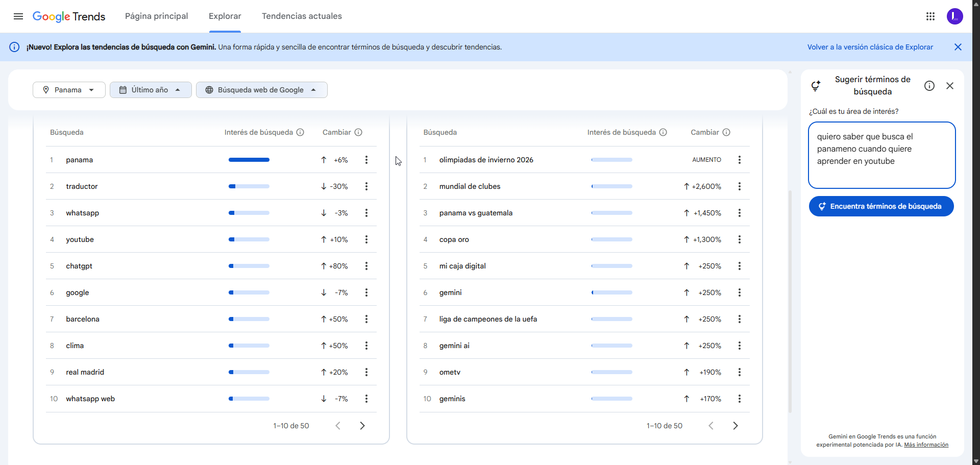980x465 pixels.
Task: Open more options for whatsapp row
Action: pos(366,213)
